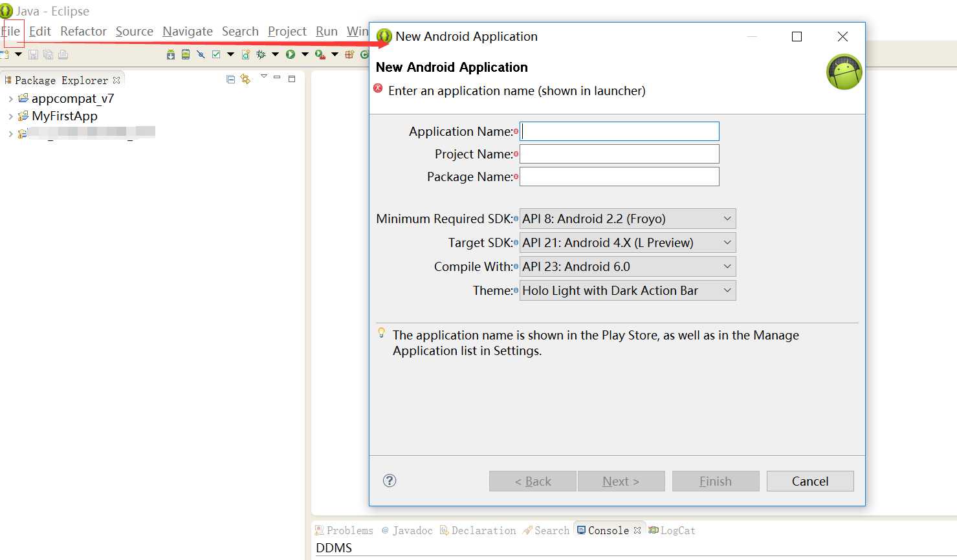Open the Package Explorer view menu triangle
This screenshot has width=957, height=560.
coord(264,76)
